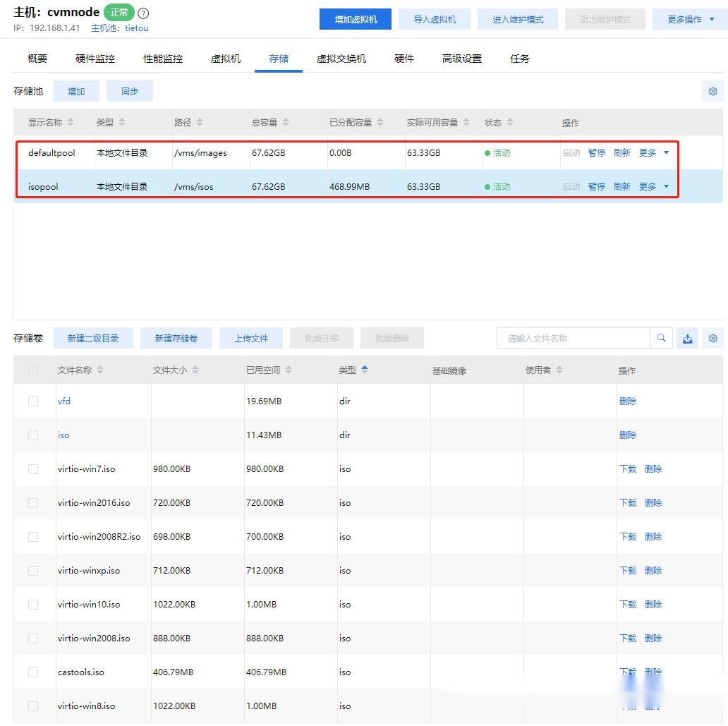The height and width of the screenshot is (726, 728).
Task: Open the vfd directory link
Action: click(64, 401)
